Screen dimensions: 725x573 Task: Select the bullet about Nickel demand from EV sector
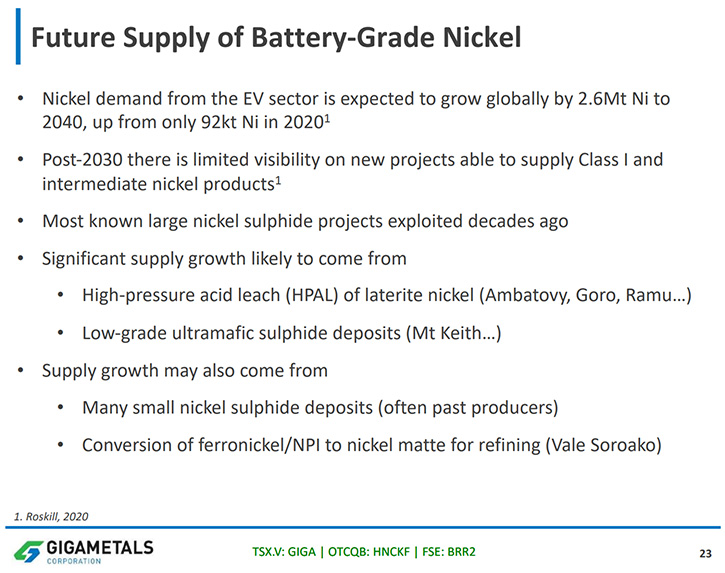[356, 111]
